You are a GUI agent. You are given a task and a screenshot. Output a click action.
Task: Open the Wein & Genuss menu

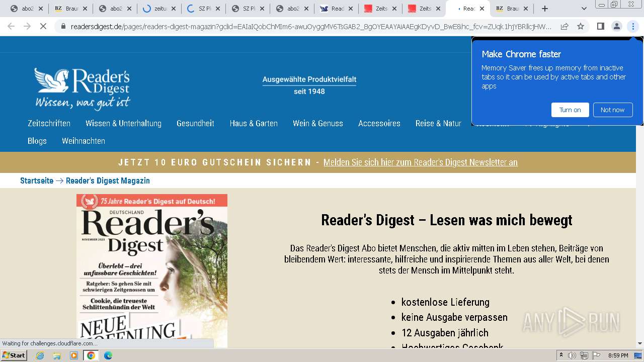point(318,123)
